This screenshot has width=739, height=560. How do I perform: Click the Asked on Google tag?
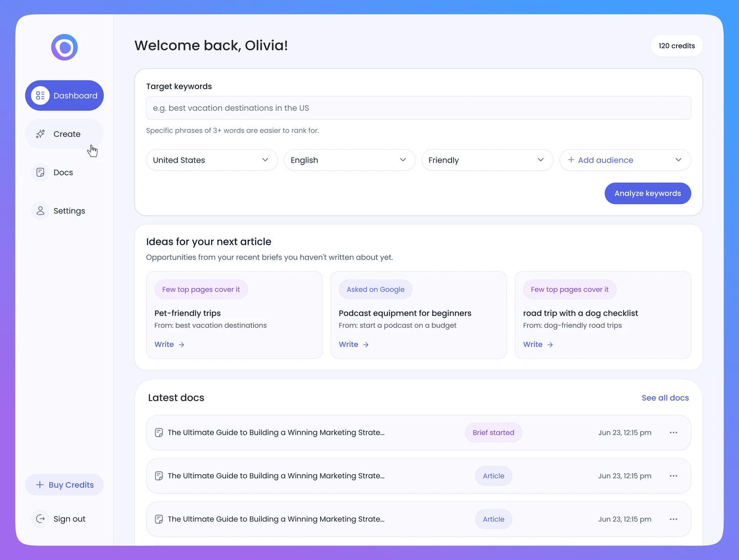click(376, 289)
